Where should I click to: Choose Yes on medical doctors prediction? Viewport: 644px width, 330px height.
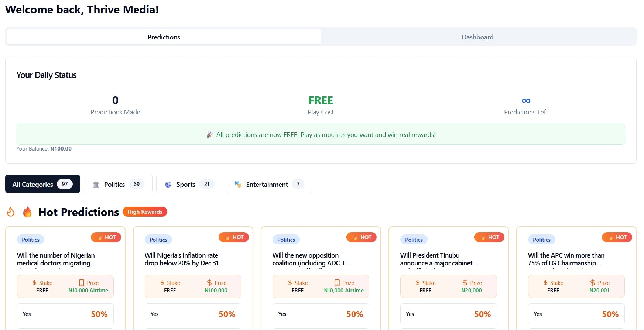tap(65, 314)
